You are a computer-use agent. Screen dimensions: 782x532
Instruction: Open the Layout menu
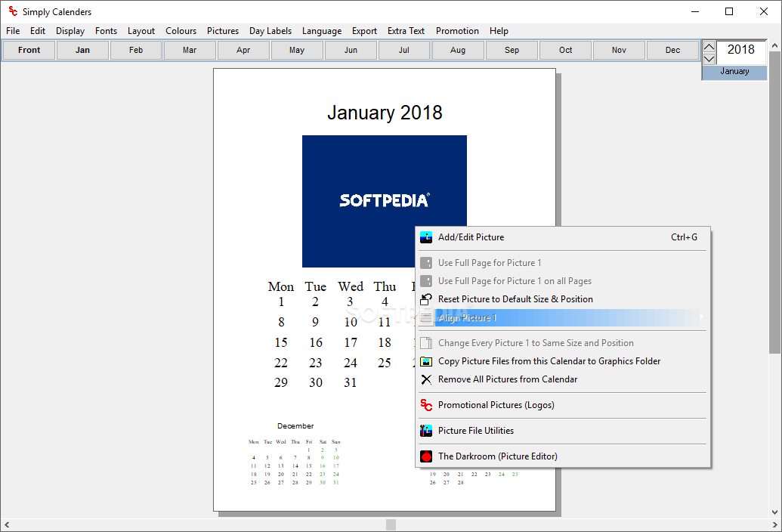pyautogui.click(x=141, y=31)
